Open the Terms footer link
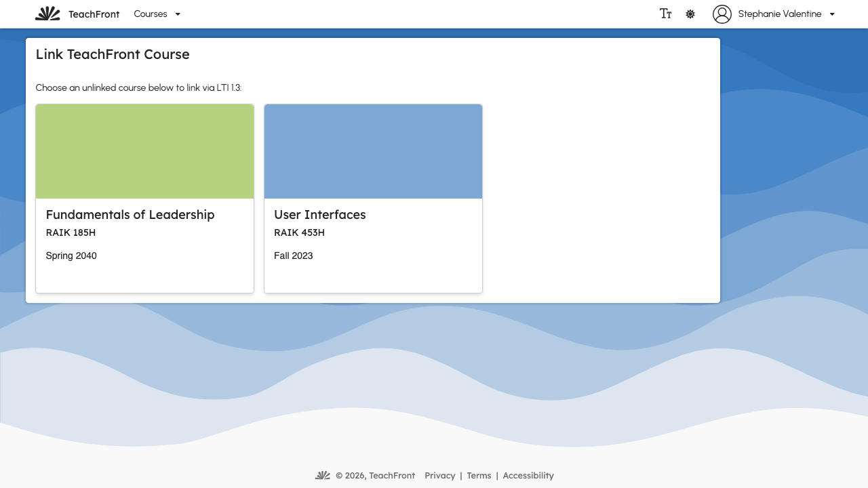 [479, 476]
